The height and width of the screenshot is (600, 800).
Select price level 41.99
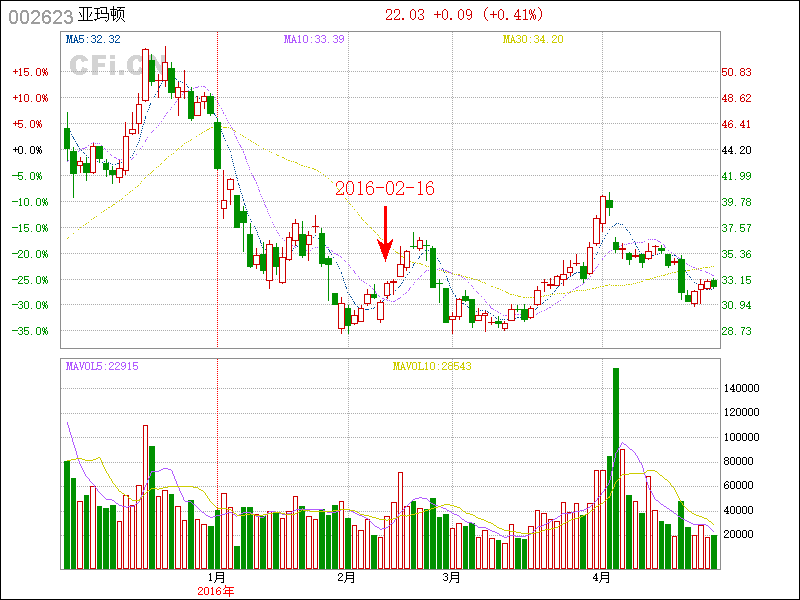[736, 176]
